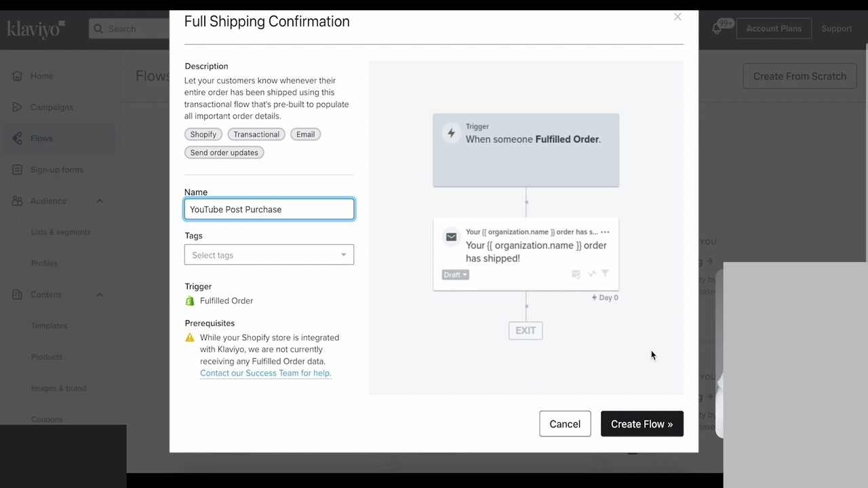This screenshot has height=488, width=868.
Task: Click the email envelope icon in flow card
Action: click(x=451, y=237)
